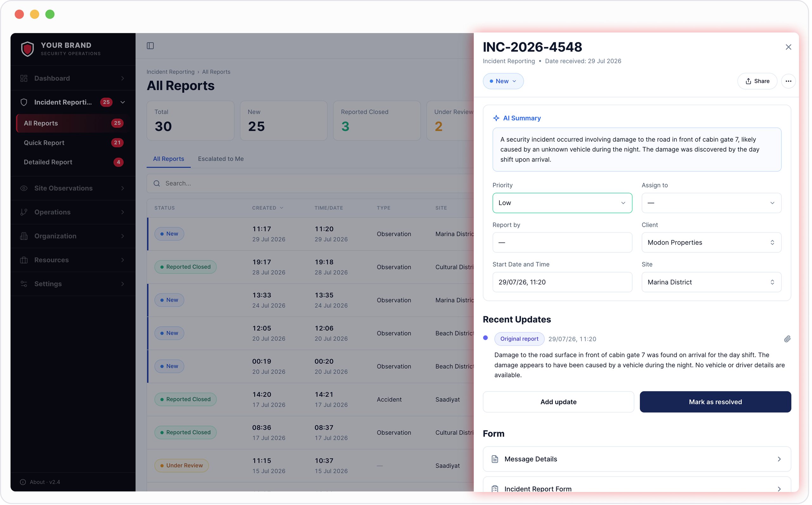Click the About info icon

point(23,482)
